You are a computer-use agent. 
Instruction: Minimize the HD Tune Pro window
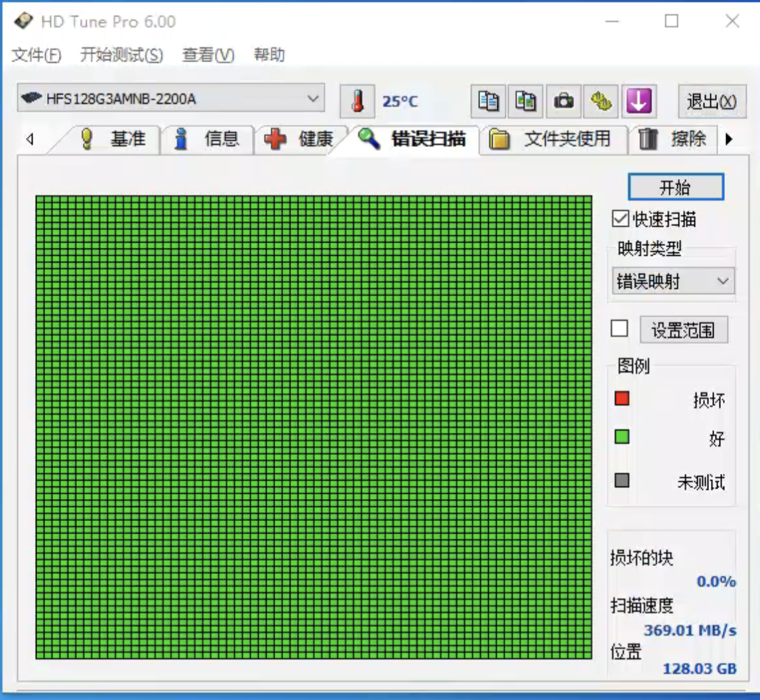[x=612, y=21]
